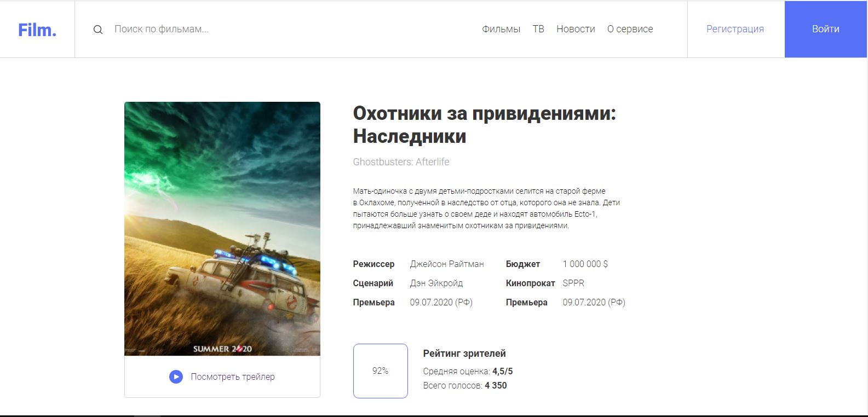Image resolution: width=868 pixels, height=417 pixels.
Task: Click the distributor value 'SPPR'
Action: 573,283
